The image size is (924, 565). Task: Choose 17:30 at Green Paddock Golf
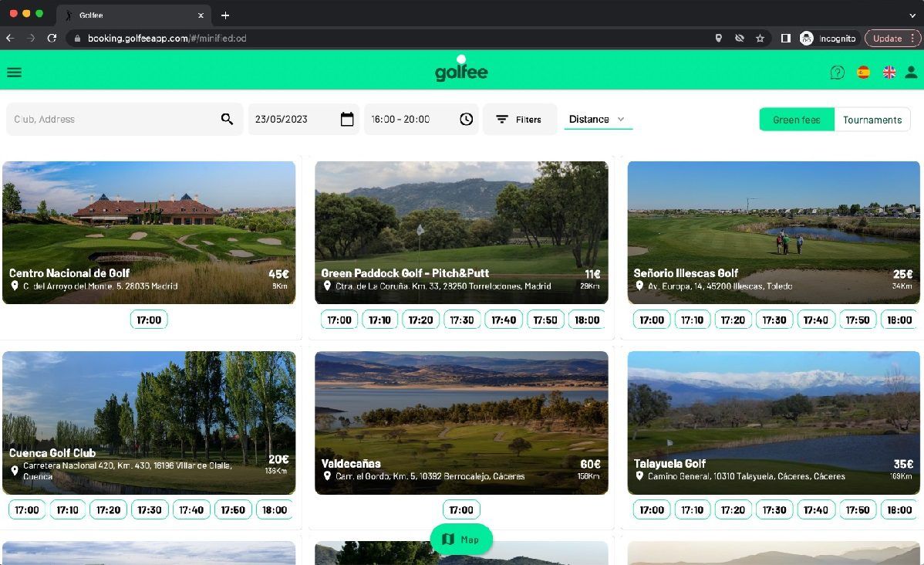(x=462, y=320)
